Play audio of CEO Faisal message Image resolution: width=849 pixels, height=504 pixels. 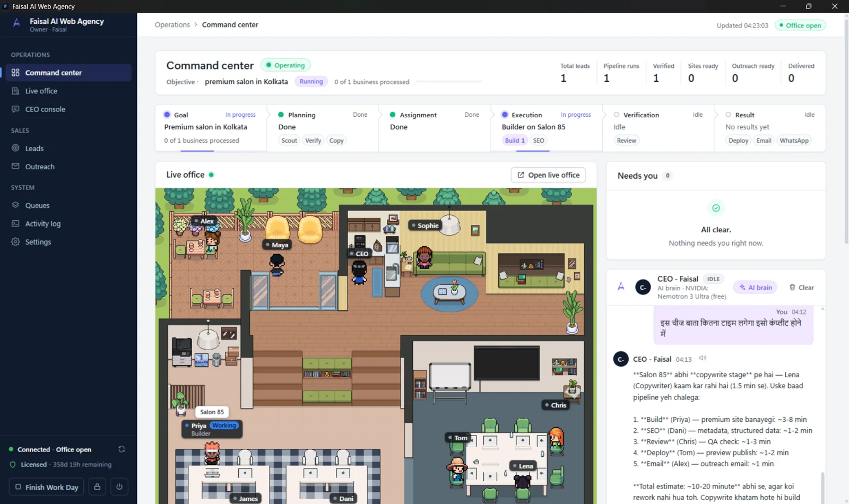click(x=703, y=358)
